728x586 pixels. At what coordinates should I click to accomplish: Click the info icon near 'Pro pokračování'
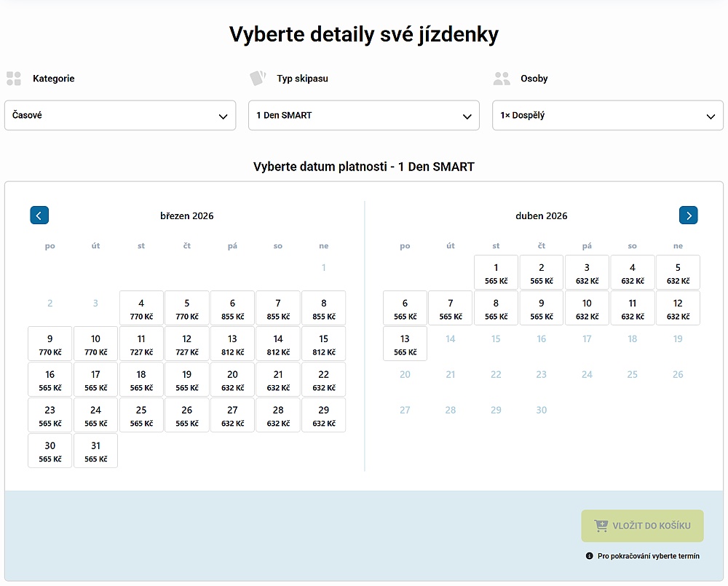click(590, 556)
